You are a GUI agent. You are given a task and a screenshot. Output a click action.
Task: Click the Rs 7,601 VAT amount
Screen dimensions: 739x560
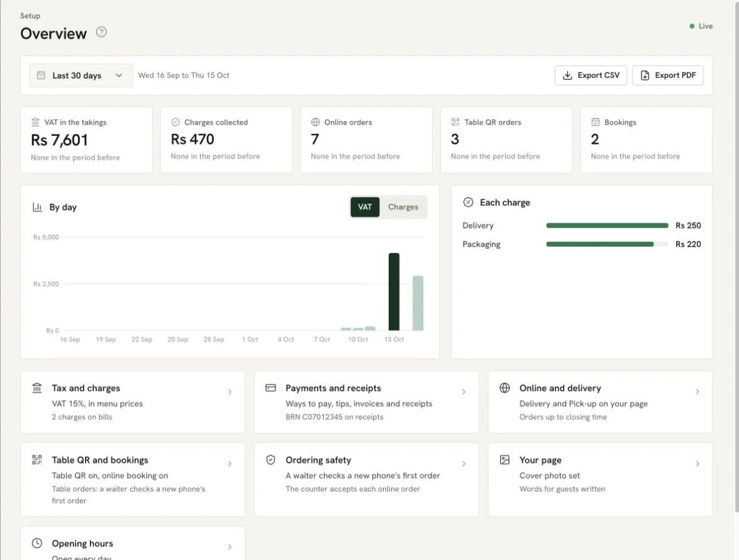tap(59, 140)
